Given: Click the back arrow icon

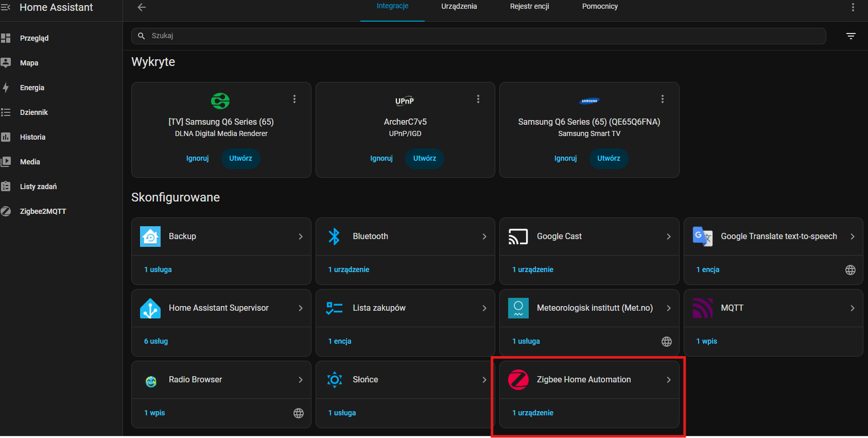Looking at the screenshot, I should click(142, 7).
